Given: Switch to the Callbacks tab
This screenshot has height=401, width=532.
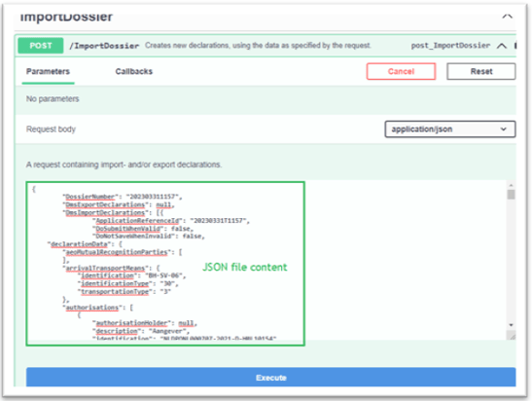Looking at the screenshot, I should 134,72.
